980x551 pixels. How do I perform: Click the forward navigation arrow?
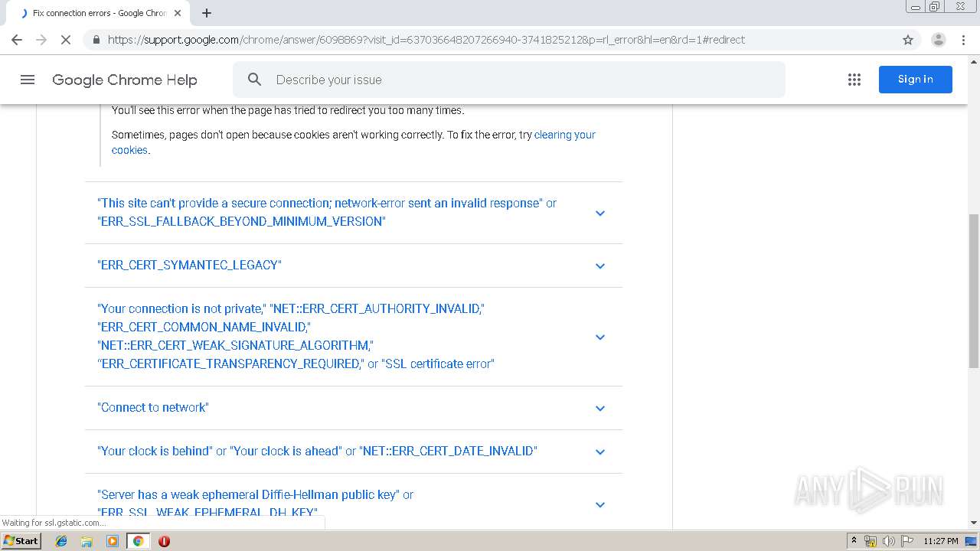pyautogui.click(x=41, y=40)
